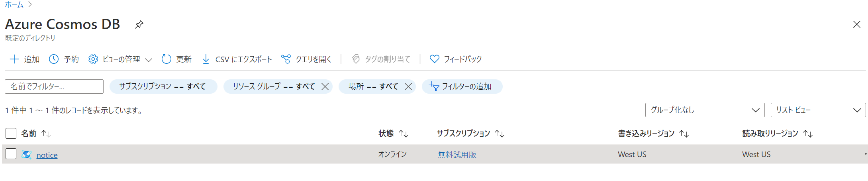Open the リスト ビュー dropdown
This screenshot has height=181, width=868.
click(818, 110)
